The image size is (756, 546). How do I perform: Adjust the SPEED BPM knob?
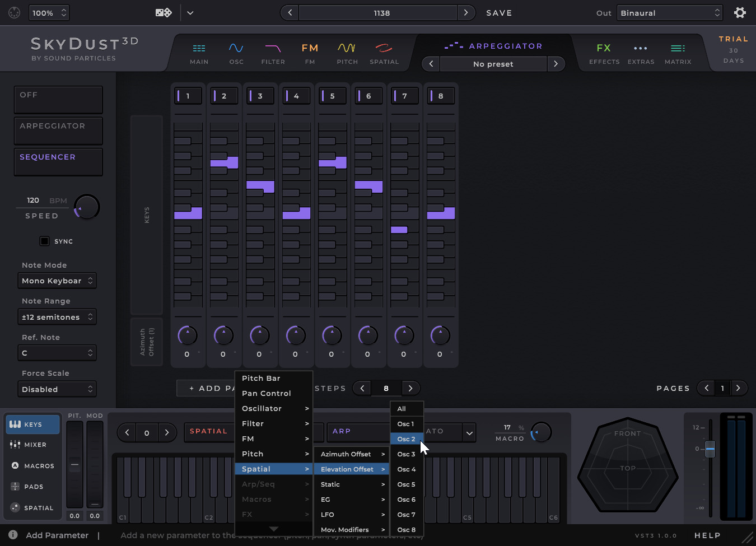tap(87, 207)
